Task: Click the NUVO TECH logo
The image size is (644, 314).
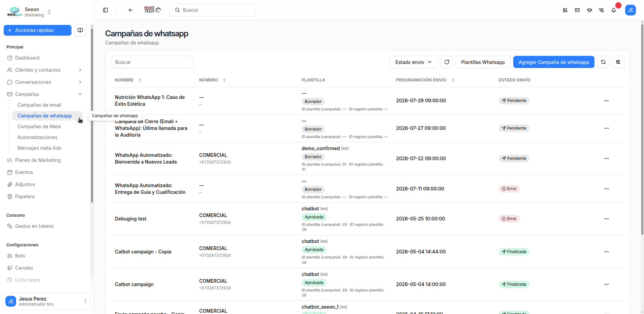Action: click(x=153, y=10)
